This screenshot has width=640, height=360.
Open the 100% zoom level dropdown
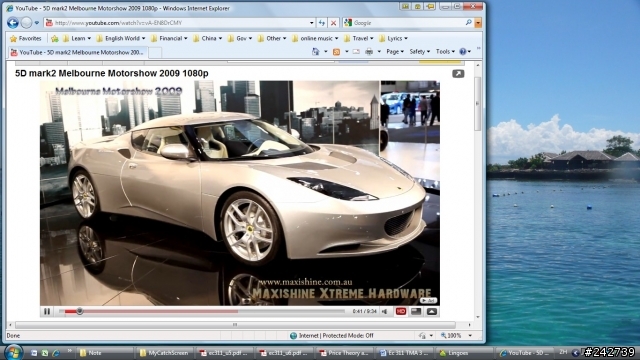coord(470,336)
